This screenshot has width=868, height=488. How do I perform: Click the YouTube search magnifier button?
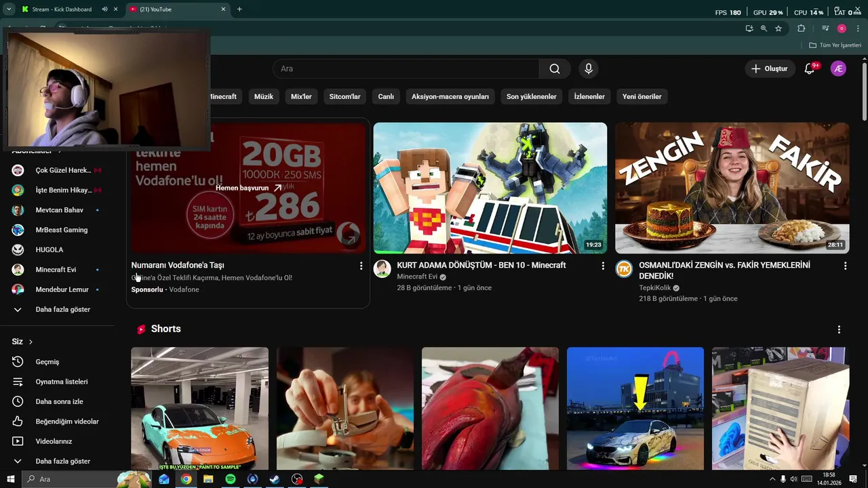[x=555, y=68]
